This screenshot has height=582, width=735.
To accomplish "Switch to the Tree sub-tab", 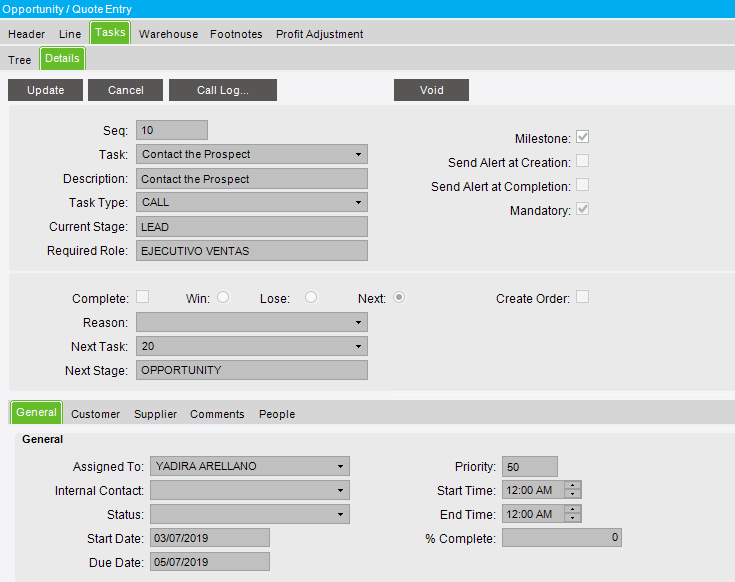I will click(19, 60).
